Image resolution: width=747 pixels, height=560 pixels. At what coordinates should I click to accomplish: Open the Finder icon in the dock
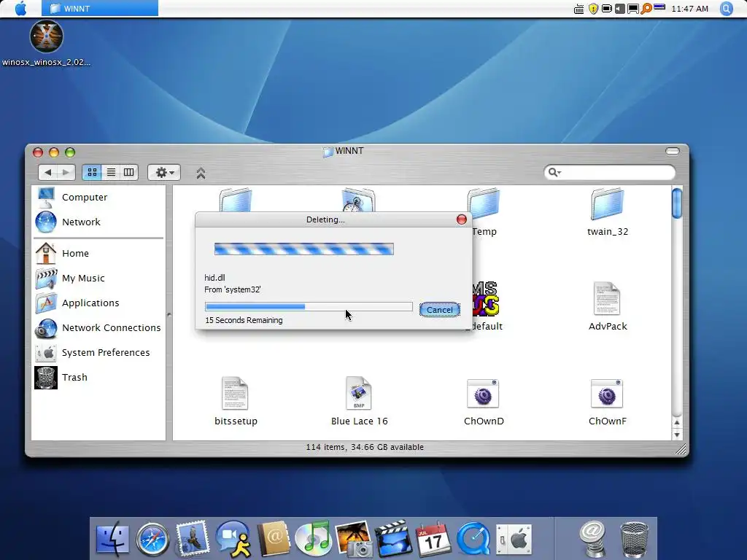tap(112, 539)
